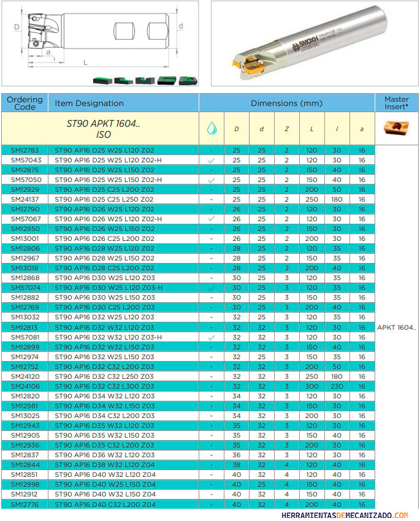Click the coolant checkmark in SM57050 row
Image resolution: width=420 pixels, height=521 pixels.
[212, 180]
